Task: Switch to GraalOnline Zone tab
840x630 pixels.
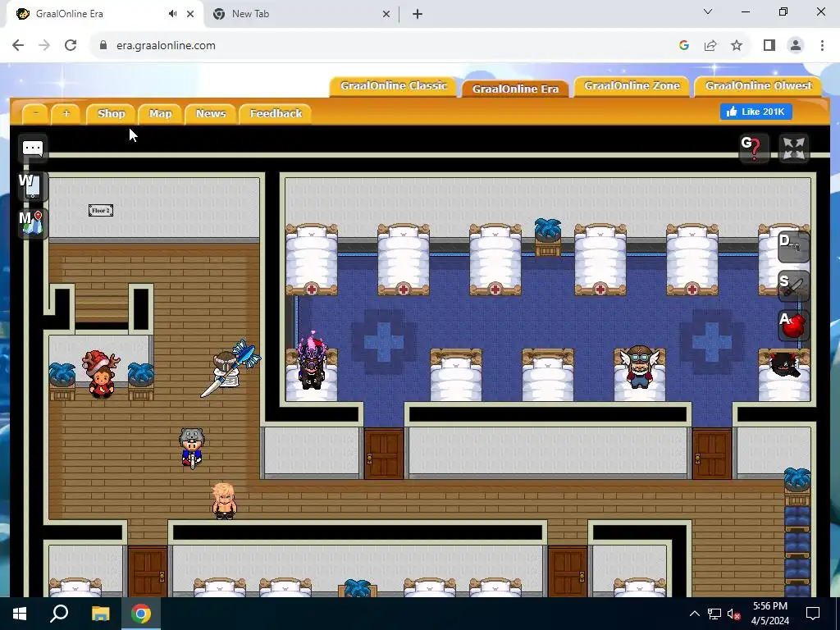Action: (x=632, y=86)
